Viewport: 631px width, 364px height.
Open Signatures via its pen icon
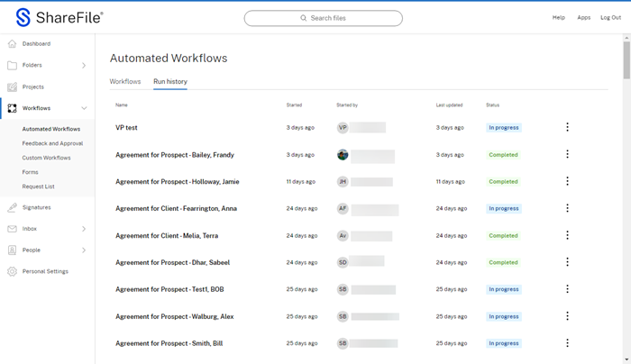[12, 207]
